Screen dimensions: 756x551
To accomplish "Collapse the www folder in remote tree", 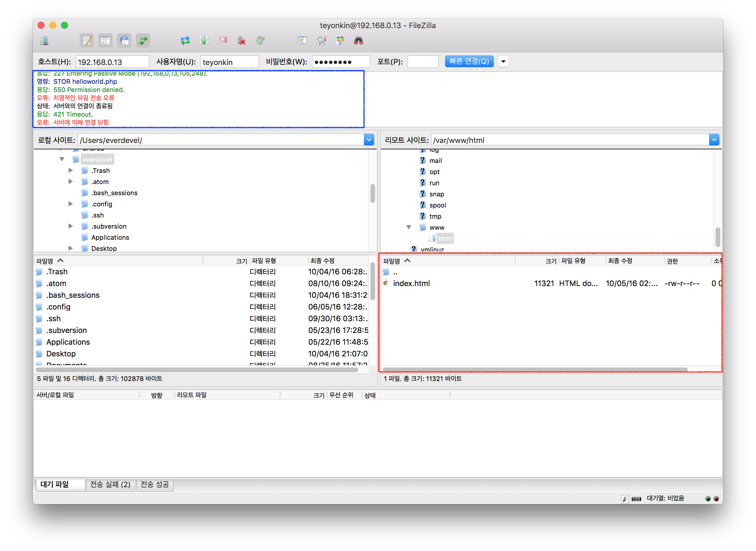I will 408,227.
